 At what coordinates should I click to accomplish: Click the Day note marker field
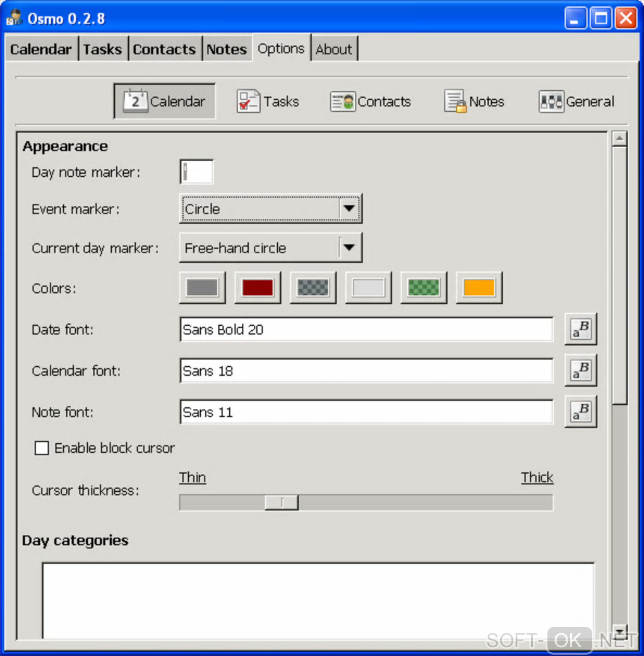pos(197,172)
